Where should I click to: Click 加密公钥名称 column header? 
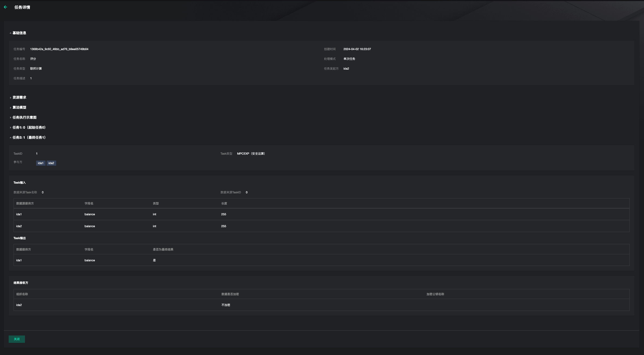coord(435,294)
